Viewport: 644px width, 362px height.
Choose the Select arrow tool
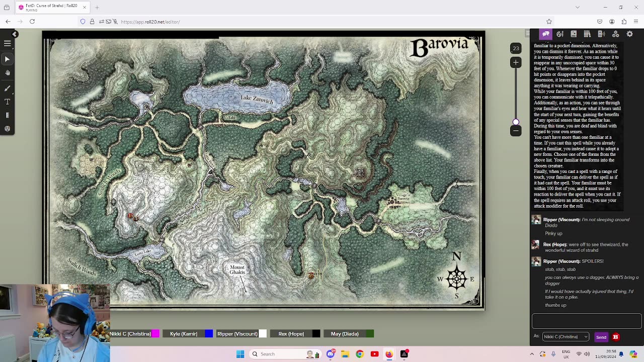pos(8,59)
